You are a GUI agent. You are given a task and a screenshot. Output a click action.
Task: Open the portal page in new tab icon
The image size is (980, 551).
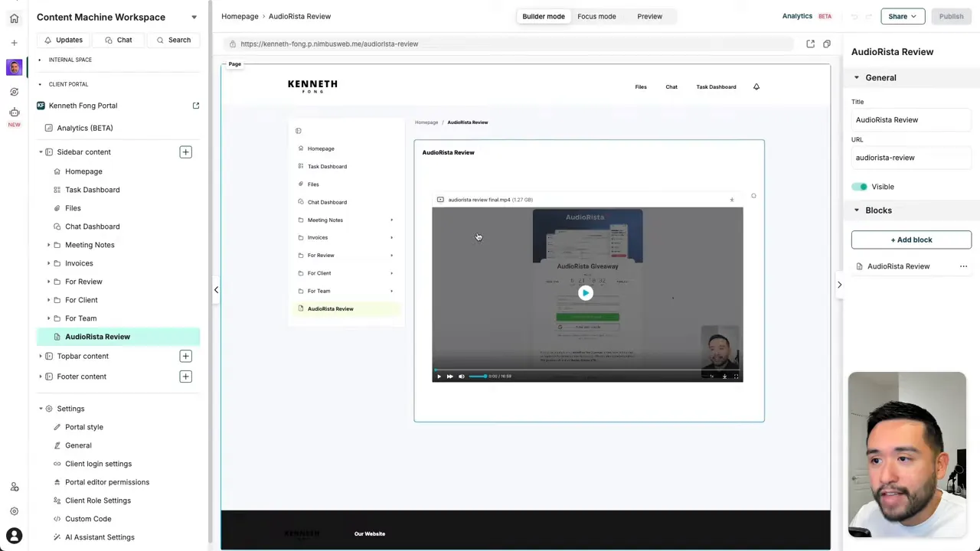(810, 44)
